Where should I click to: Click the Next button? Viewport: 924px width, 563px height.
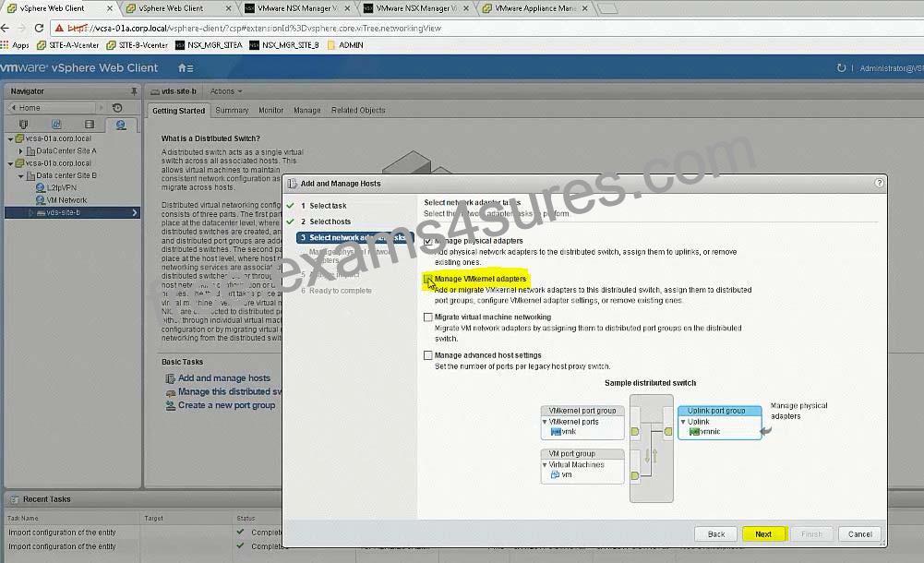pos(763,534)
